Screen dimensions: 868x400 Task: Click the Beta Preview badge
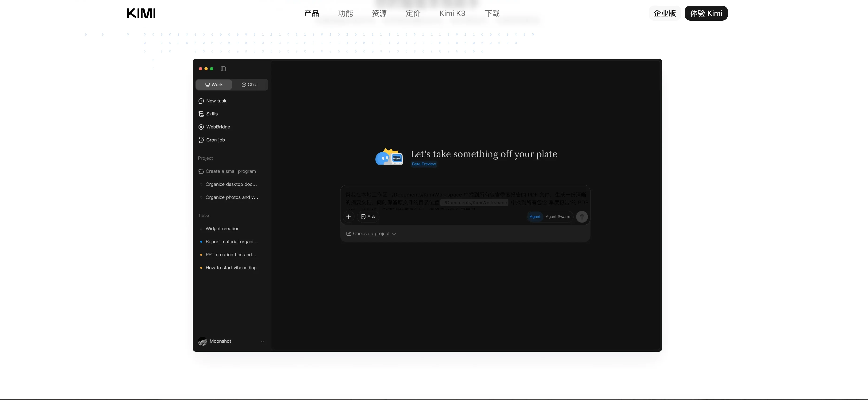(423, 164)
